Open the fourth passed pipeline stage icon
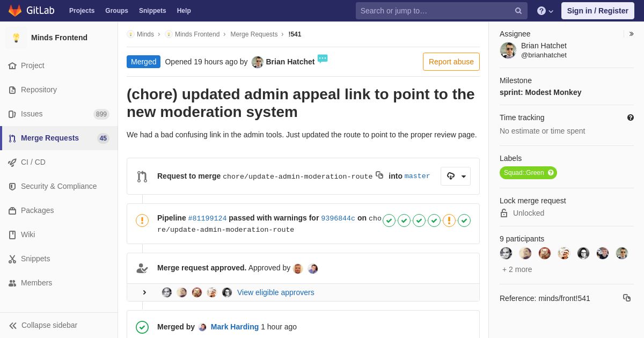This screenshot has height=338, width=644. 434,221
